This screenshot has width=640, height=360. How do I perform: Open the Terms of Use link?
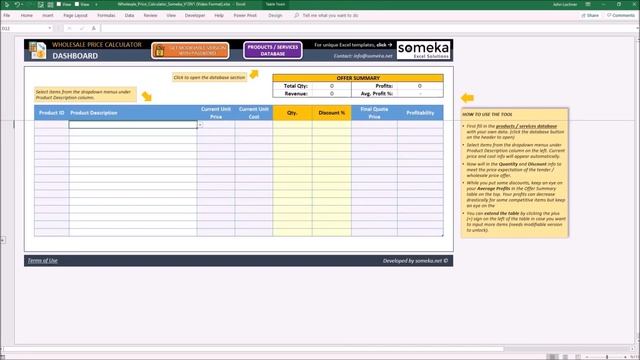coord(42,260)
